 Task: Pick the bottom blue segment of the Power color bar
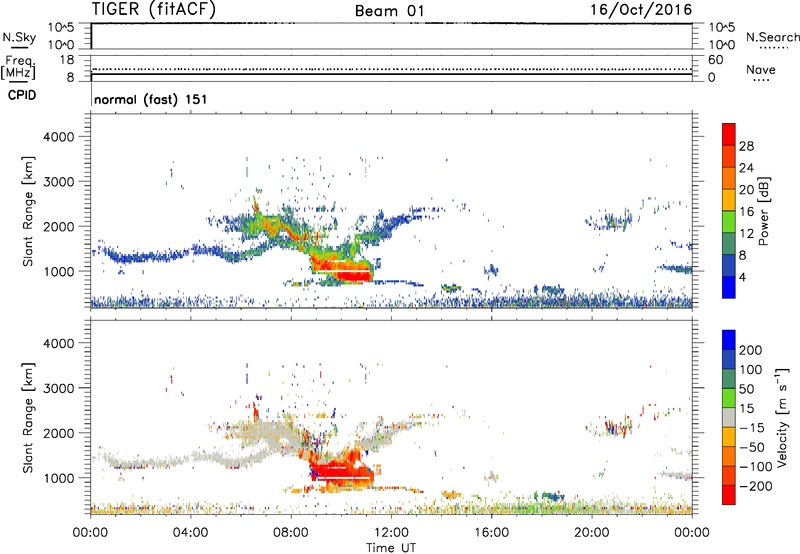pos(729,287)
